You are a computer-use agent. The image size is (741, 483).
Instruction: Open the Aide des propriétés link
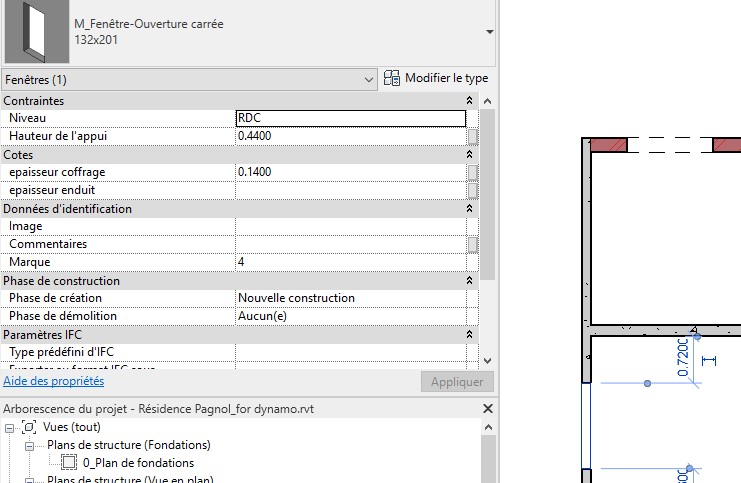click(x=53, y=381)
